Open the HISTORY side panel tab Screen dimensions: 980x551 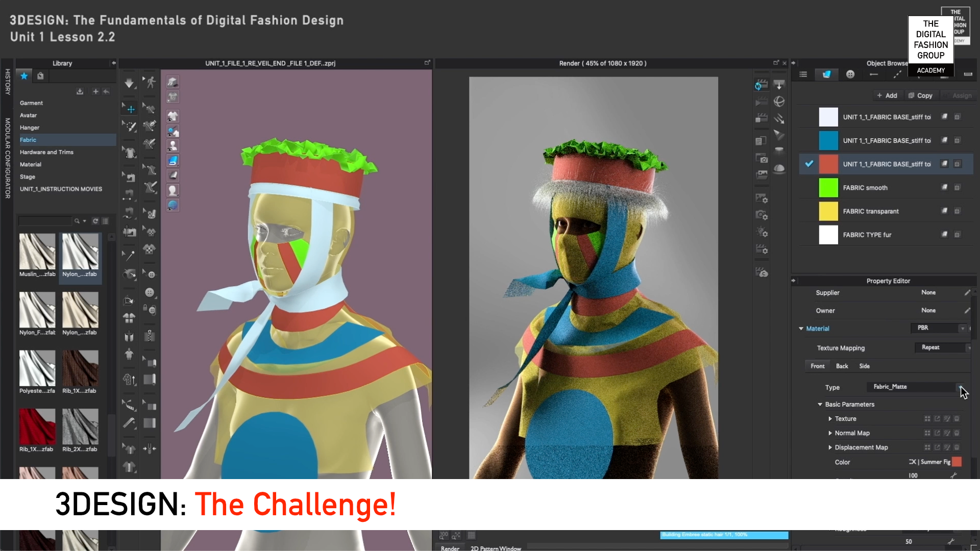point(8,82)
